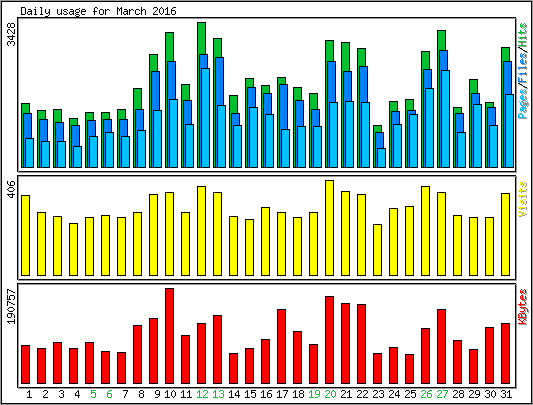Screen dimensions: 533x405
Task: Select day label 14 below the chart
Action: 234,394
